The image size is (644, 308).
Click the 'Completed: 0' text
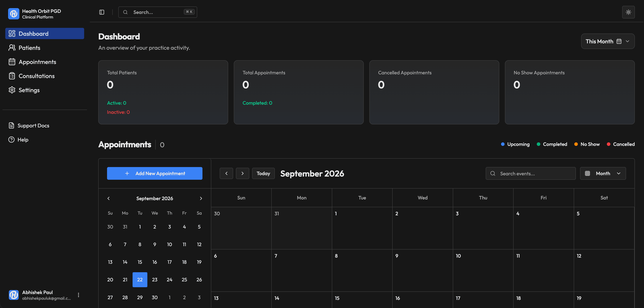coord(257,103)
